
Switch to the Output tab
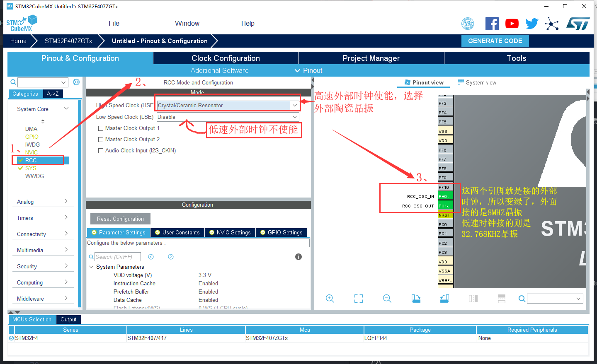68,320
